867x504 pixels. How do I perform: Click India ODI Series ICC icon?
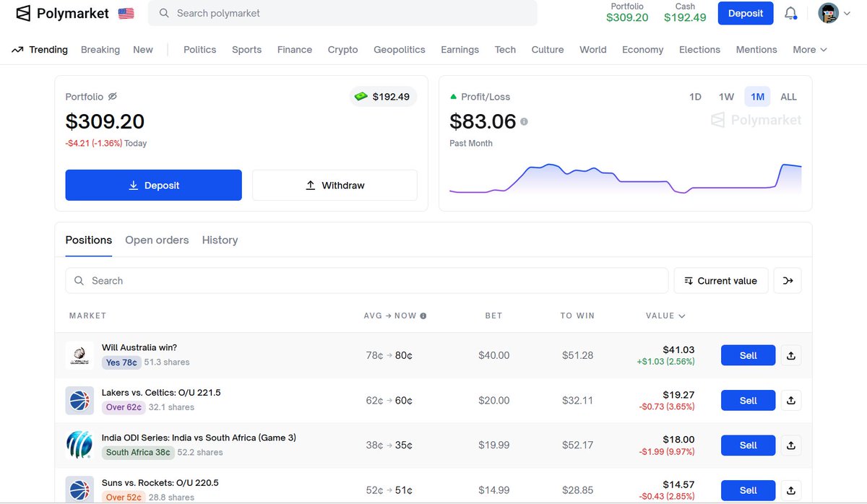coord(79,445)
